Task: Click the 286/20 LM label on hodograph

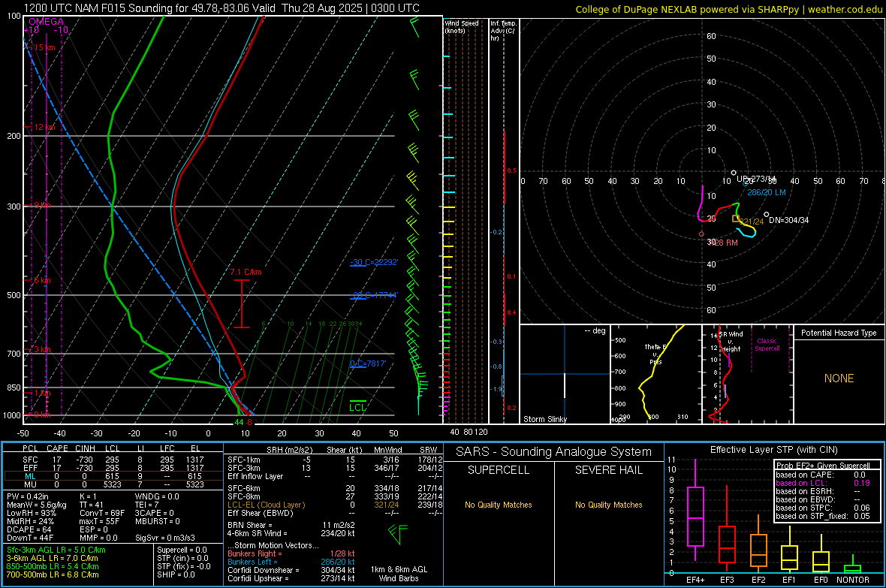Action: [766, 192]
